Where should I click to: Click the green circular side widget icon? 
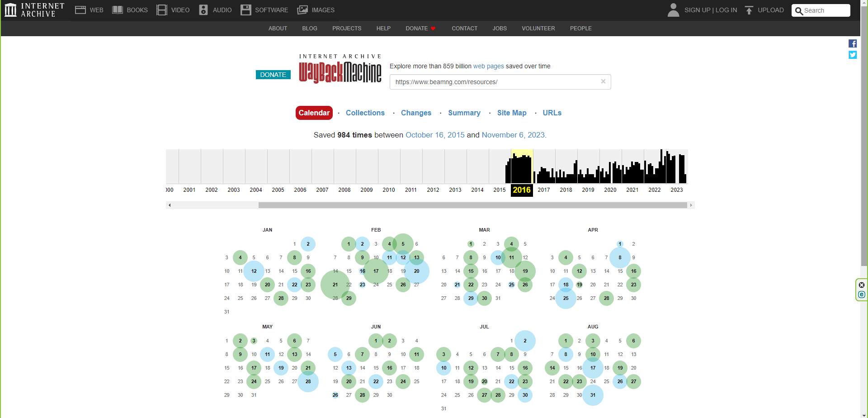(862, 294)
